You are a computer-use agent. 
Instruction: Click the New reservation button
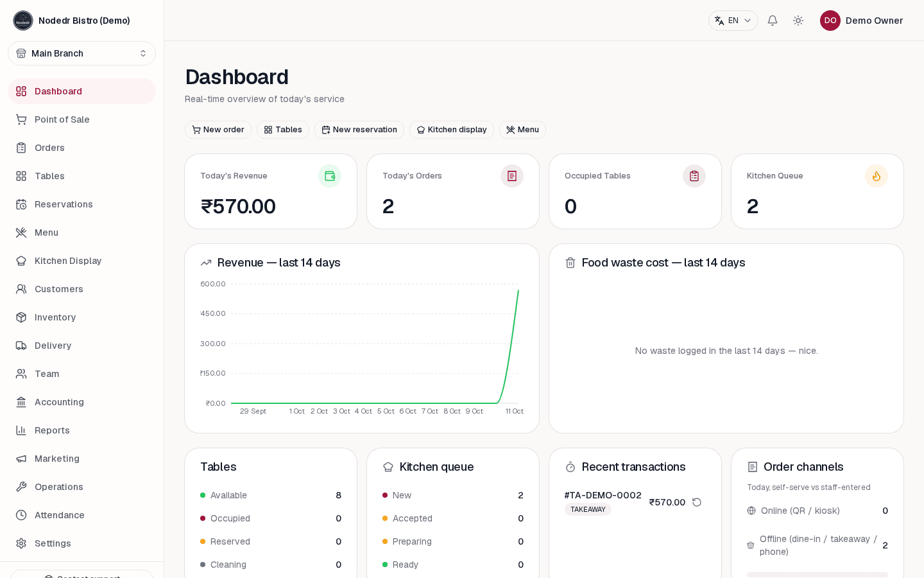pyautogui.click(x=359, y=130)
